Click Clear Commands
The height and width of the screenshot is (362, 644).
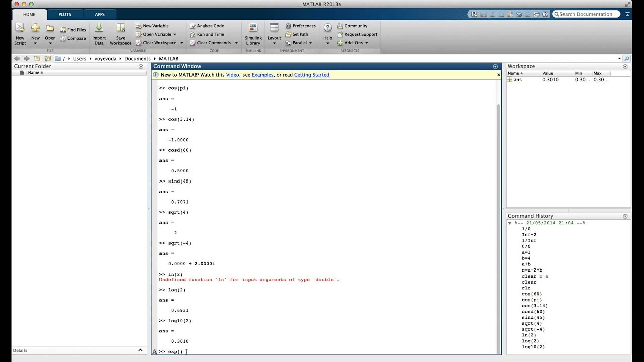click(x=210, y=43)
